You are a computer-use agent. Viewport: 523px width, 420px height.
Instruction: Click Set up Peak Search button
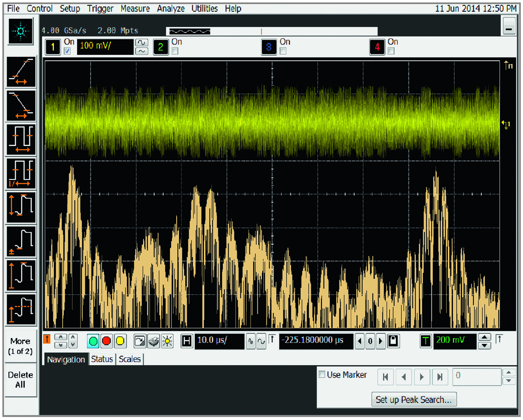[413, 400]
